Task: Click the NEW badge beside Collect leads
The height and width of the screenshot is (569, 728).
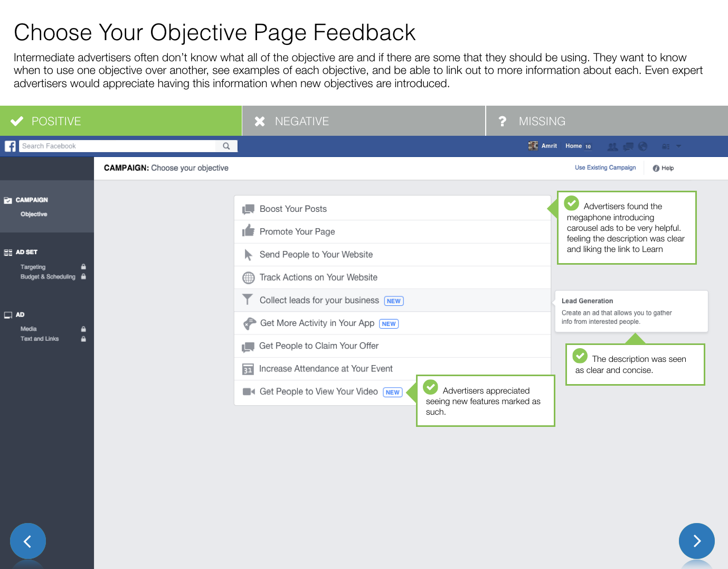Action: [x=394, y=301]
